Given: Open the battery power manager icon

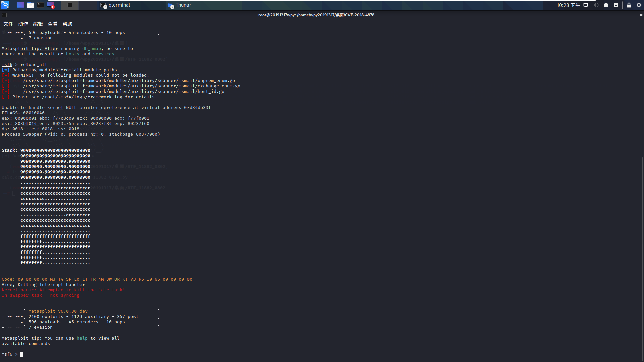Looking at the screenshot, I should click(616, 5).
